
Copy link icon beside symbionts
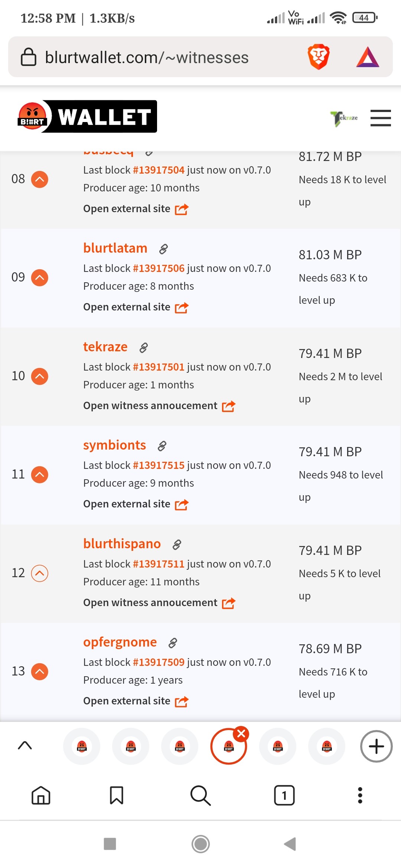pos(162,446)
